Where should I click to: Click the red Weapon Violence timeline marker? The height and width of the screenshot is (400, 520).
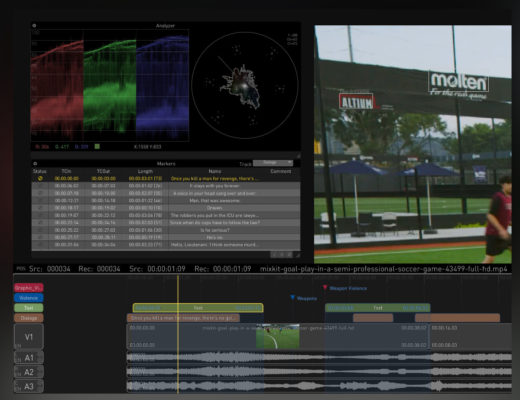point(325,288)
